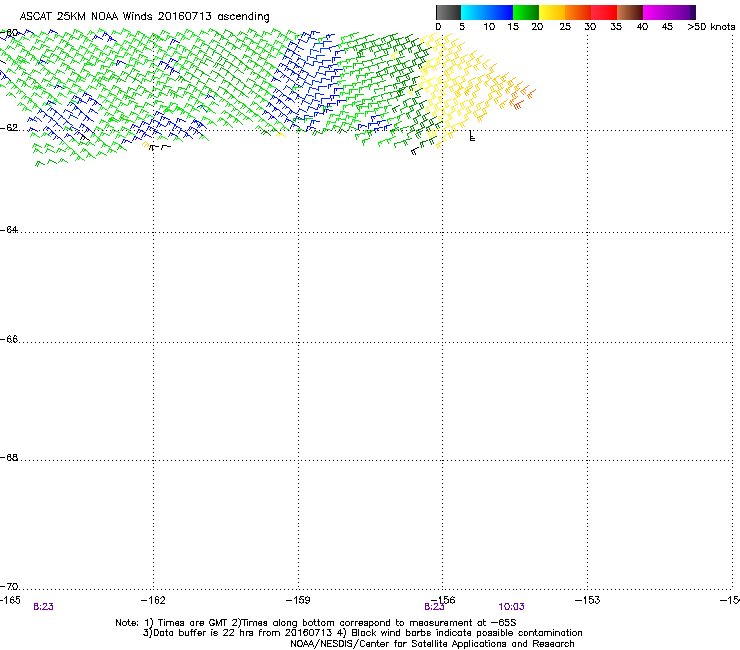Screen dimensions: 740x650
Task: Click the isolated black wind barb right of -156 at -62
Action: 471,136
